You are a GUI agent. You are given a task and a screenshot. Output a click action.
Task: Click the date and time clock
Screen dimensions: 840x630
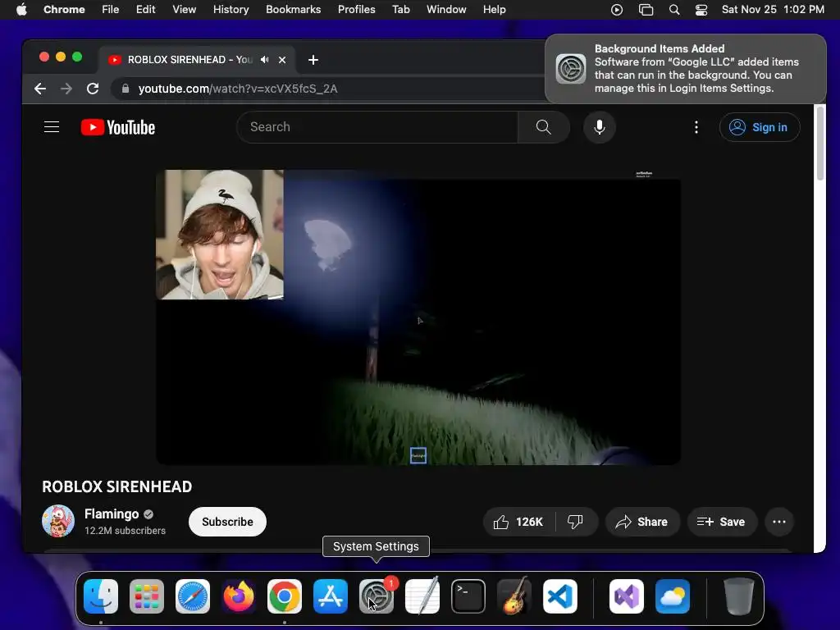(773, 10)
